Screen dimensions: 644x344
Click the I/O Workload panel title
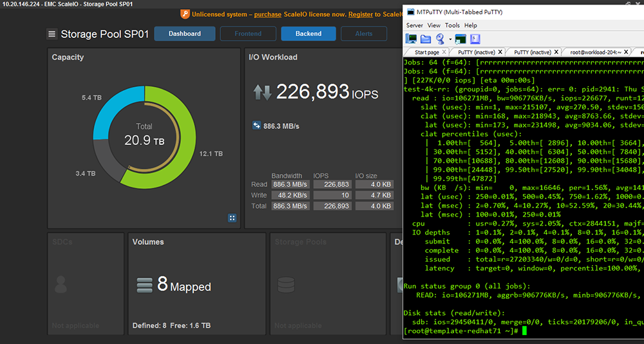pyautogui.click(x=273, y=57)
